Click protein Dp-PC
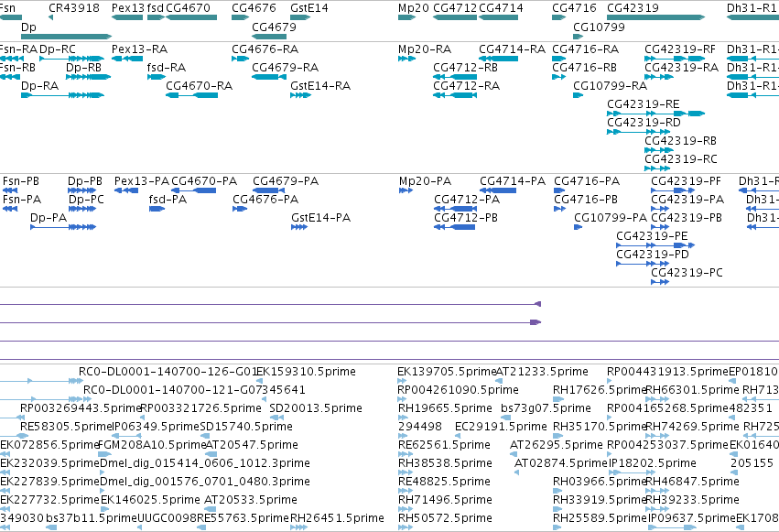The image size is (779, 532). pos(86,200)
